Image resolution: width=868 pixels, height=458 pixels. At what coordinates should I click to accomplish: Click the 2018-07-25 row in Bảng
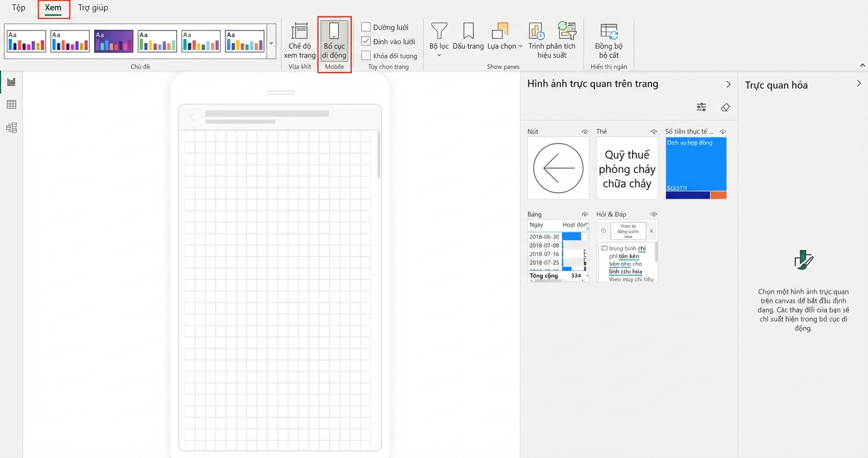557,262
